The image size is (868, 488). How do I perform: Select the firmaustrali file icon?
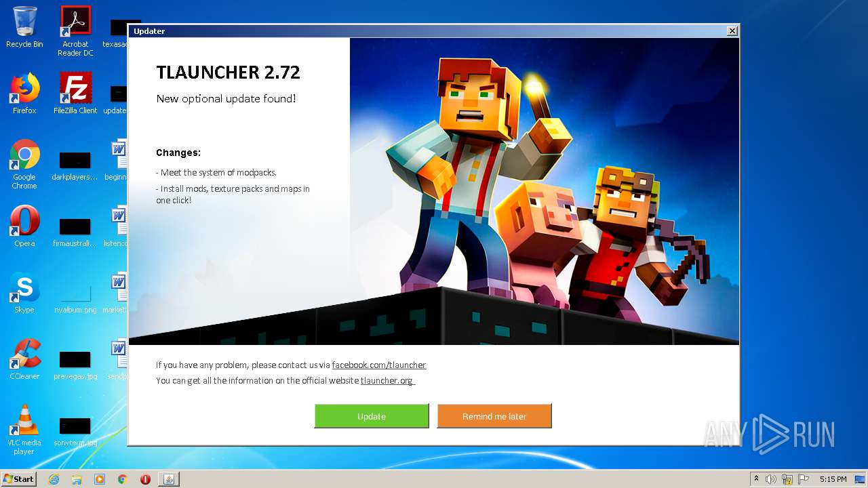pos(75,232)
